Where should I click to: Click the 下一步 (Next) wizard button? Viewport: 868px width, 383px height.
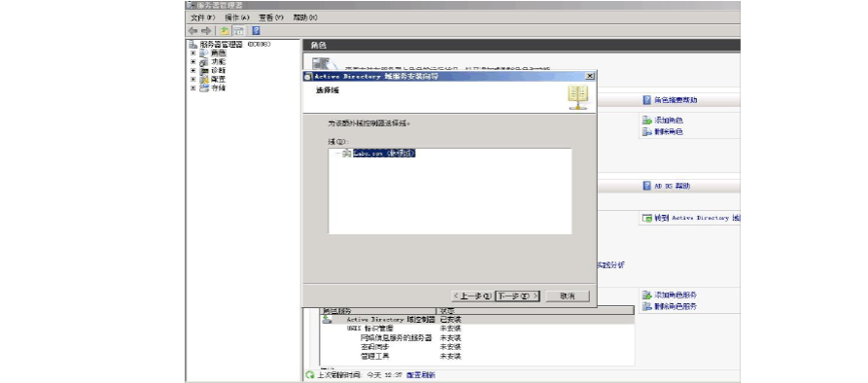(517, 296)
